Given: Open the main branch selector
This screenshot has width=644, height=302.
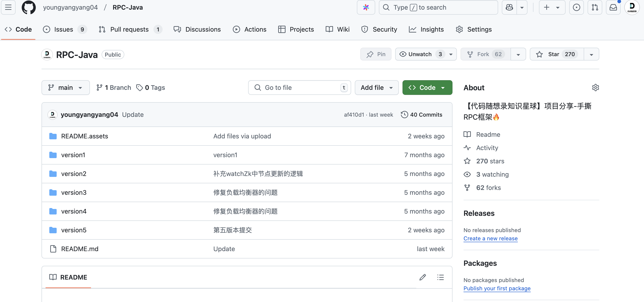Looking at the screenshot, I should [x=66, y=88].
